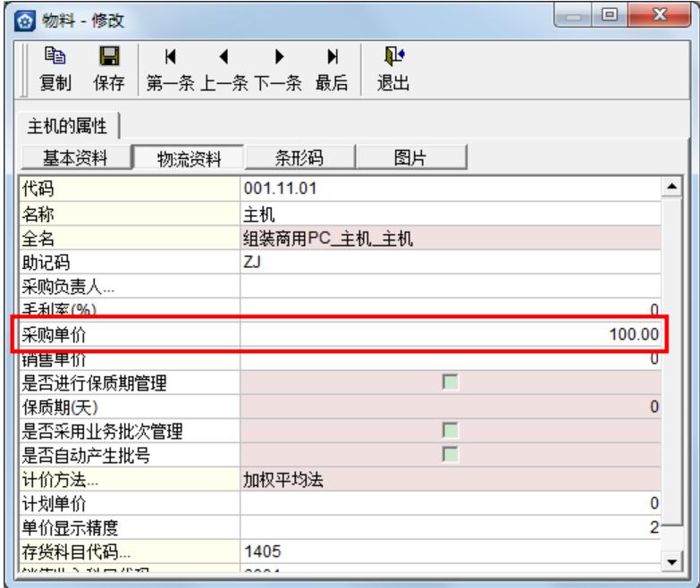700x588 pixels.
Task: Close the 物料 - 修改 window
Action: [660, 14]
